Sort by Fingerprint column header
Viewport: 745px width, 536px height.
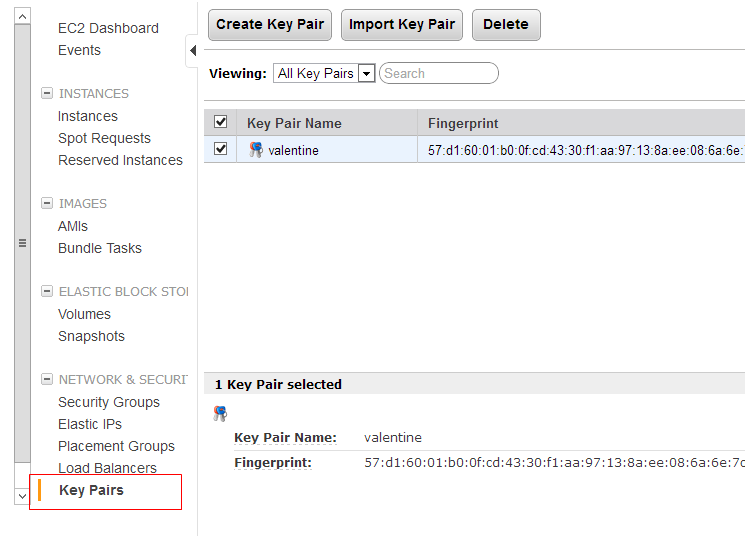tap(463, 123)
